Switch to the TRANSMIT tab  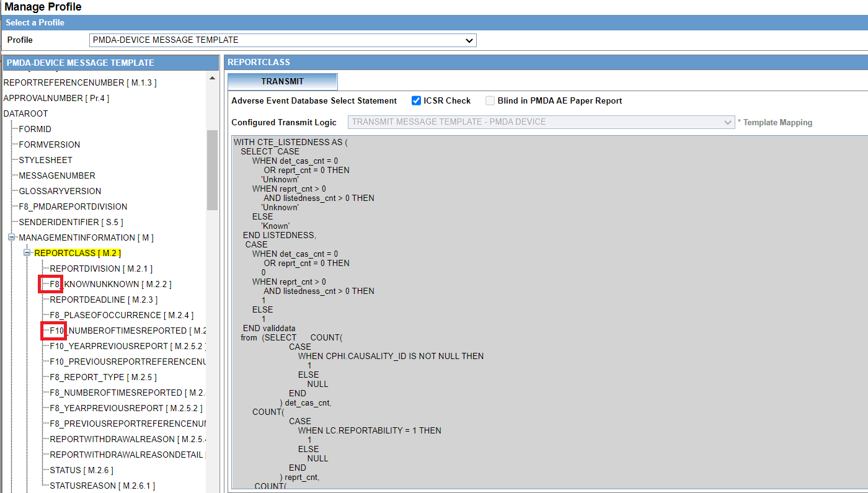tap(282, 81)
